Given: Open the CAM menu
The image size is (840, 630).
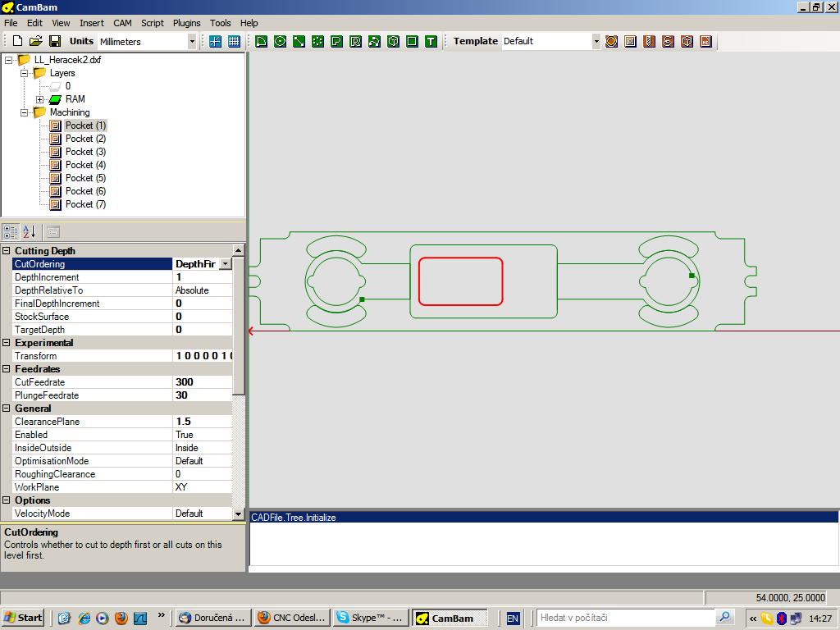Looking at the screenshot, I should pos(122,23).
